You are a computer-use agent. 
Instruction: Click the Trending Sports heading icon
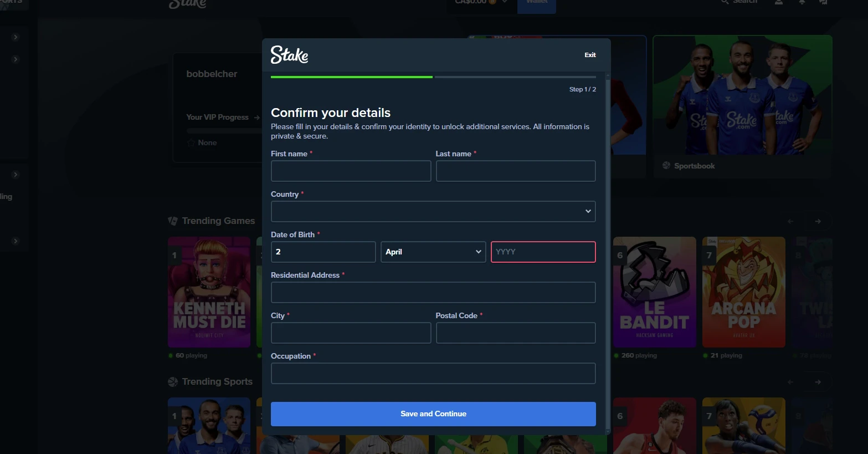click(173, 381)
